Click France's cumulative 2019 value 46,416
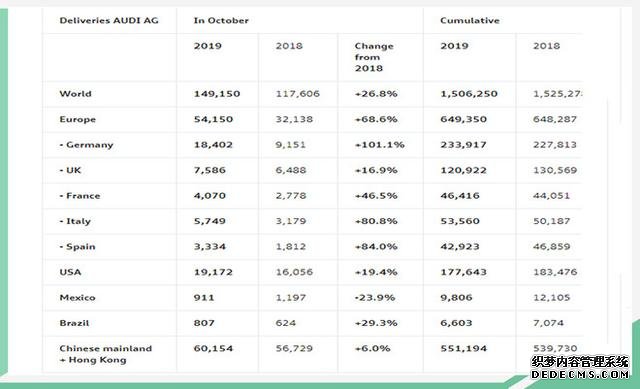640x389 pixels. point(460,196)
